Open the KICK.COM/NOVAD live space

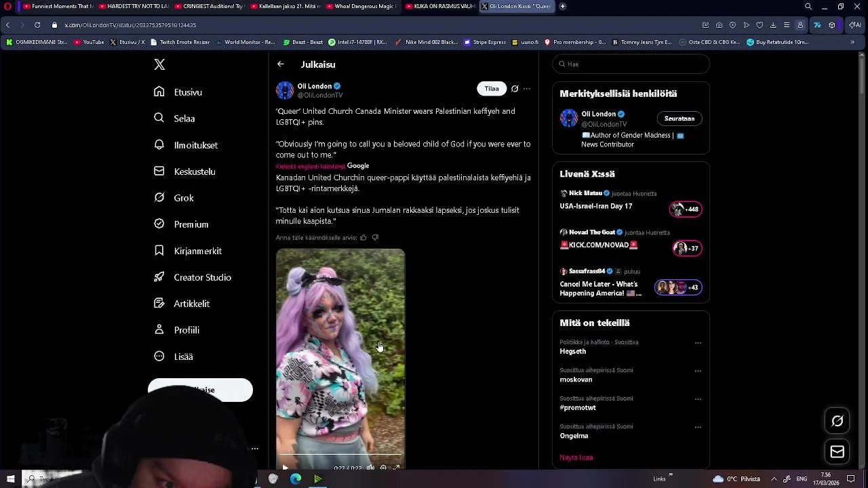point(631,241)
